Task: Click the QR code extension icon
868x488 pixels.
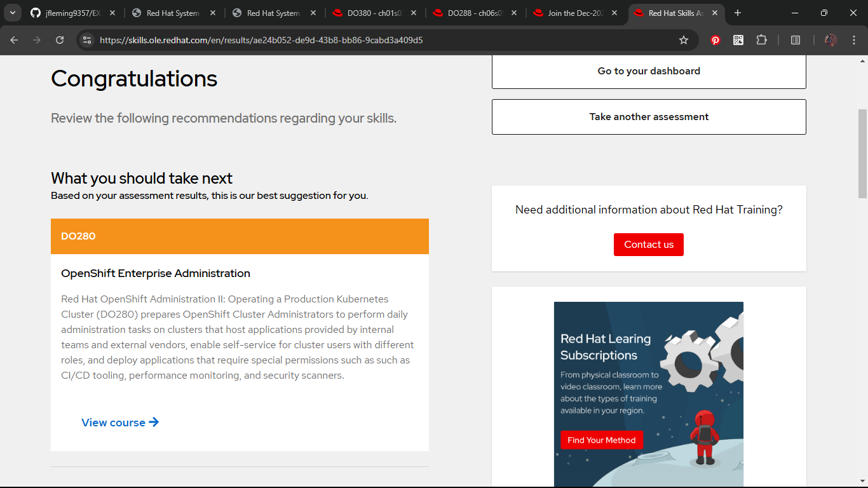Action: [738, 39]
